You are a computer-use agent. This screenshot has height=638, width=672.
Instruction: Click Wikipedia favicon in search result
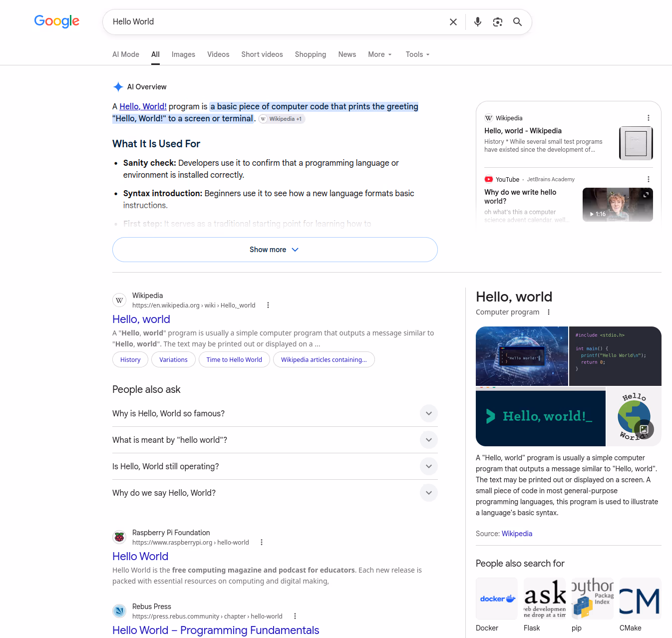pyautogui.click(x=119, y=300)
